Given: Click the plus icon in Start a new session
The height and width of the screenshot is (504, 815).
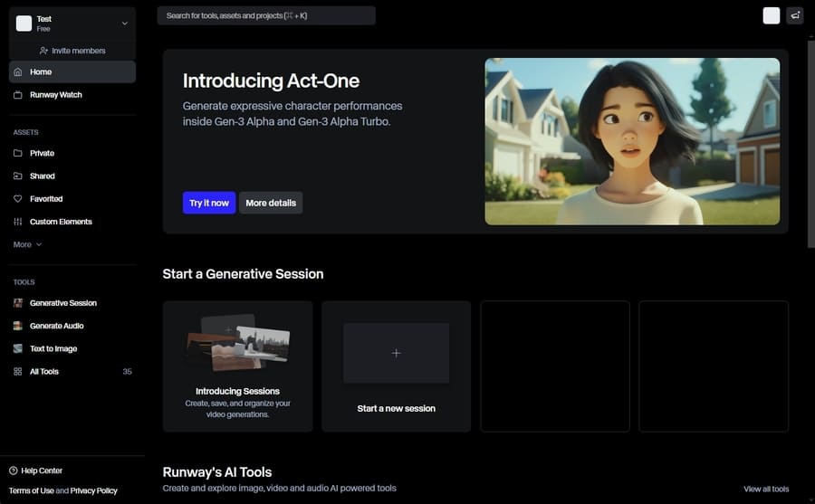Looking at the screenshot, I should [396, 353].
